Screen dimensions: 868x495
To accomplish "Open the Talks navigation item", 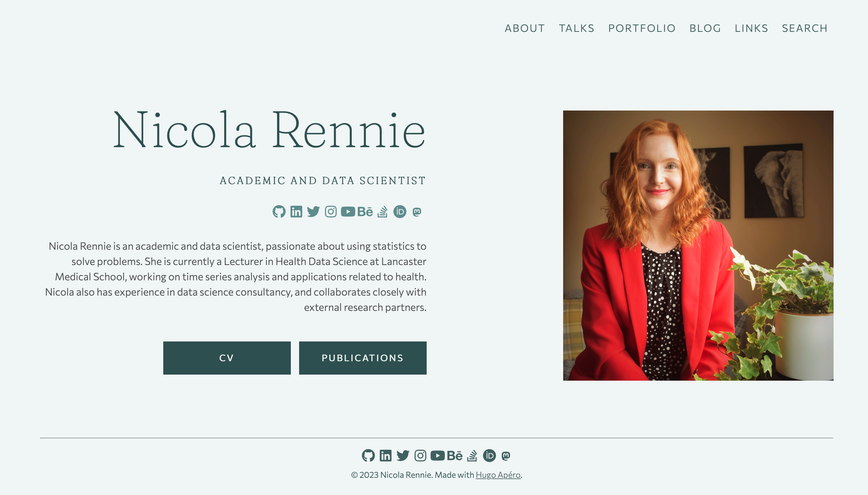I will (x=577, y=28).
